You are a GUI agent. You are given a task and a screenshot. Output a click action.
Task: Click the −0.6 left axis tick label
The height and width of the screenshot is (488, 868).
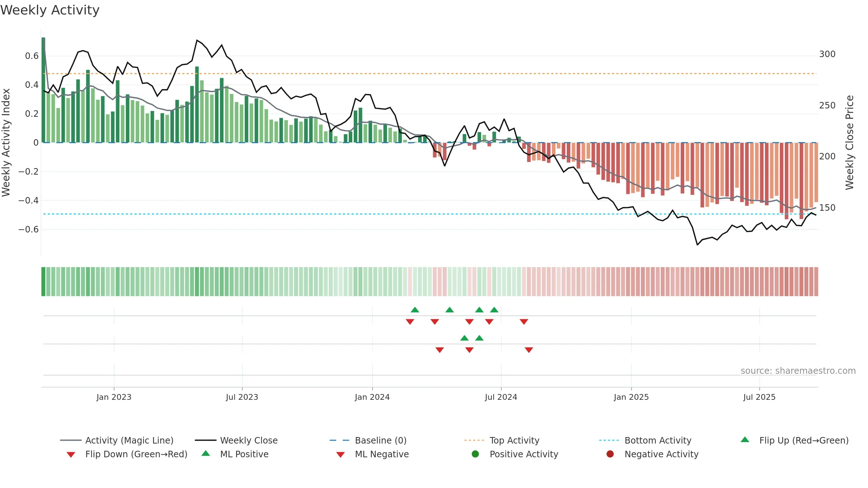point(29,229)
